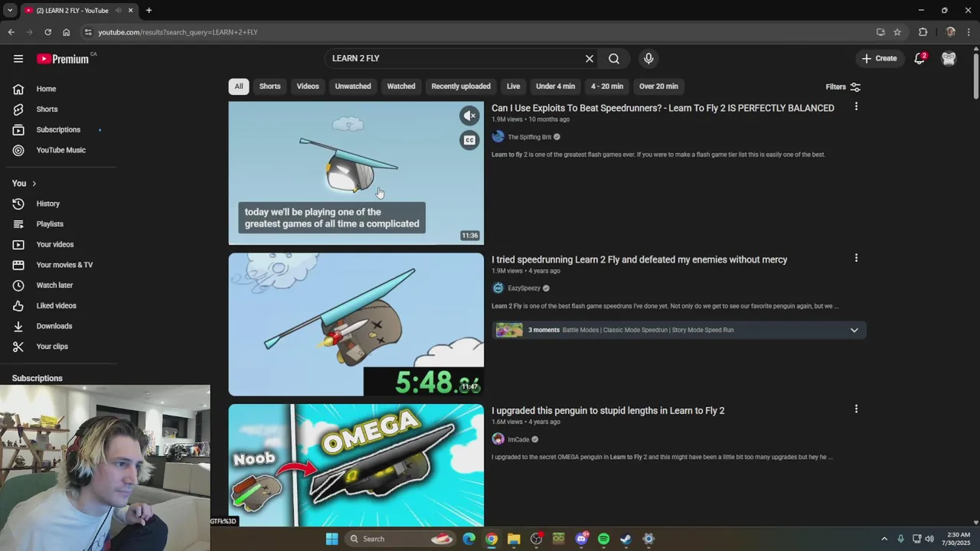Clear the search box with X icon
The height and width of the screenshot is (551, 980).
pyautogui.click(x=590, y=58)
